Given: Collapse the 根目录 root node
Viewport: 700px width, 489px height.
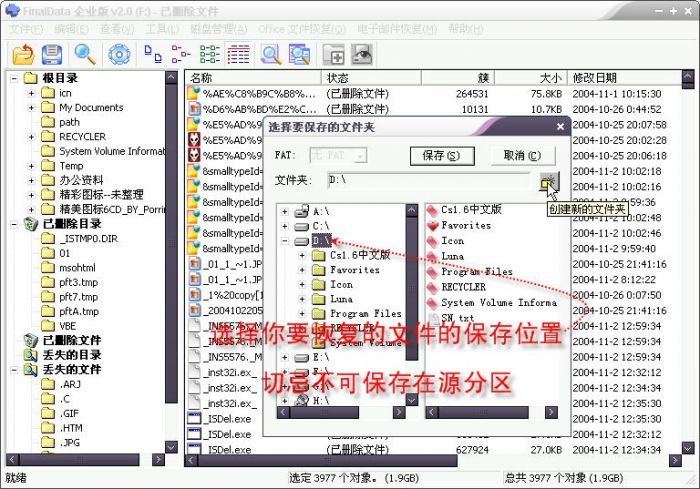Looking at the screenshot, I should pos(14,79).
